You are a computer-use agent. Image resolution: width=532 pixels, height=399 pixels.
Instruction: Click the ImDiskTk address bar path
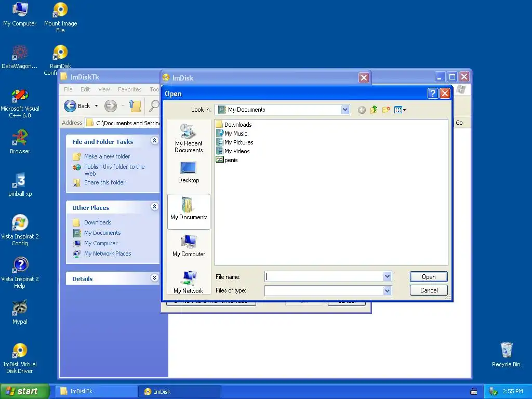pos(127,123)
